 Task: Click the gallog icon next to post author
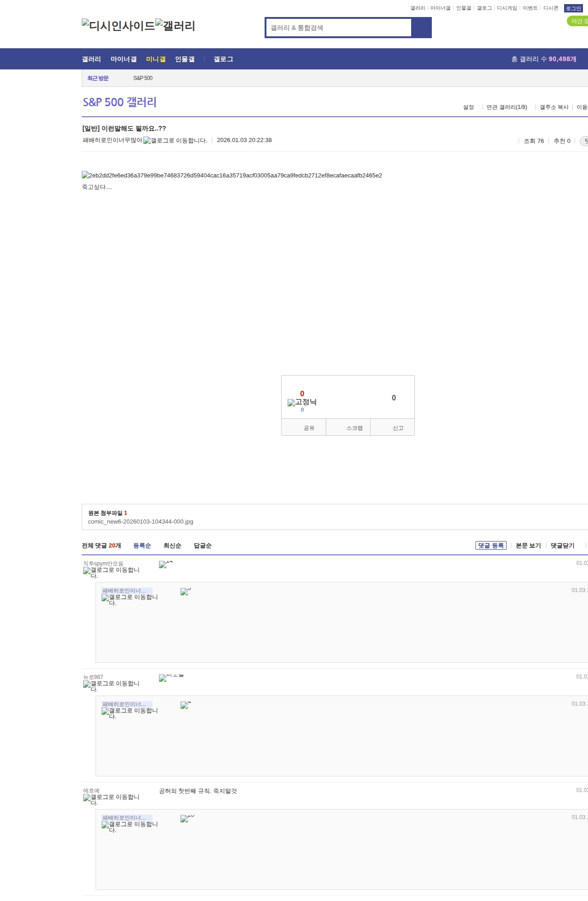pos(175,140)
